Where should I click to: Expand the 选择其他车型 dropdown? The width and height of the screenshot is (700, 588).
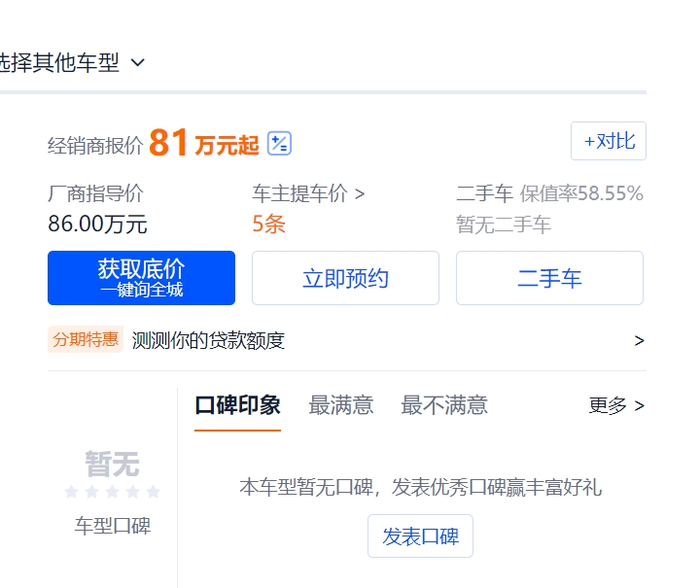coord(72,62)
